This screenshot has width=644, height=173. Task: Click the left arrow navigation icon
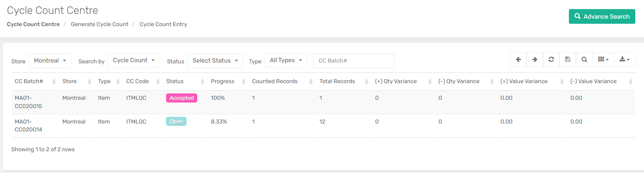519,60
